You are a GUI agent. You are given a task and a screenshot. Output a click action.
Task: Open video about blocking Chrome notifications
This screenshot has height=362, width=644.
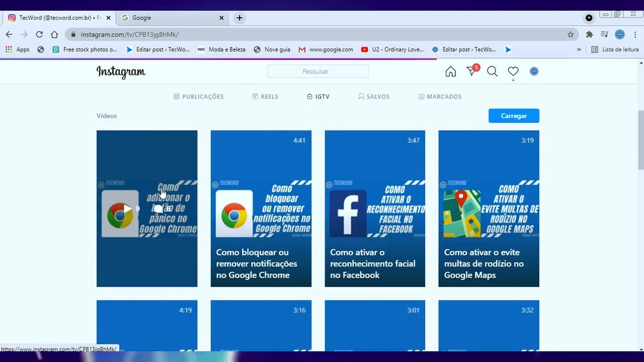click(x=261, y=209)
